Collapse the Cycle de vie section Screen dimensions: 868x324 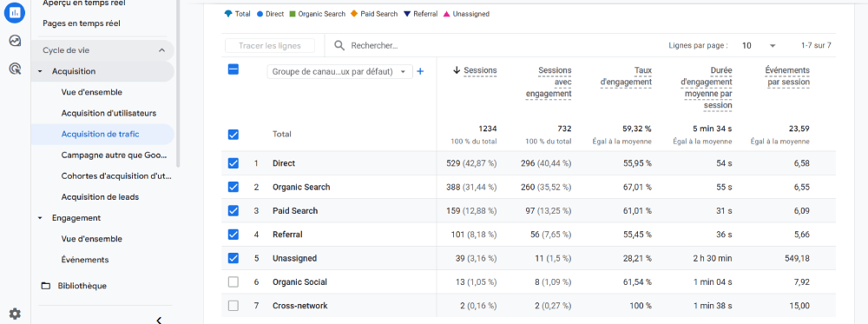tap(161, 50)
